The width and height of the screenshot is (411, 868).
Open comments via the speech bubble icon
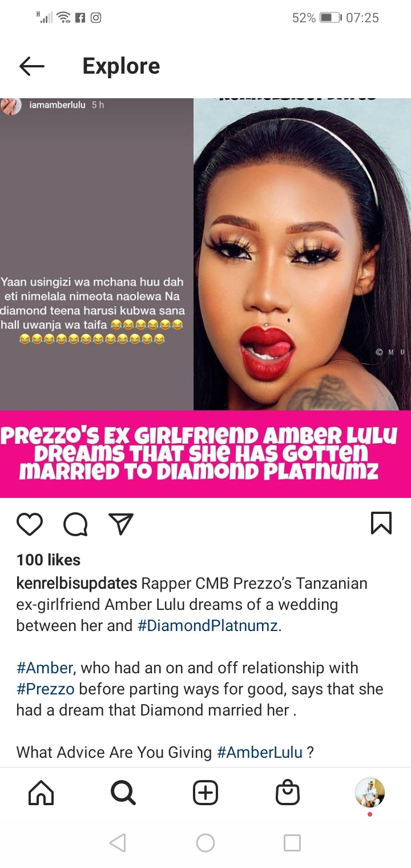pyautogui.click(x=75, y=524)
